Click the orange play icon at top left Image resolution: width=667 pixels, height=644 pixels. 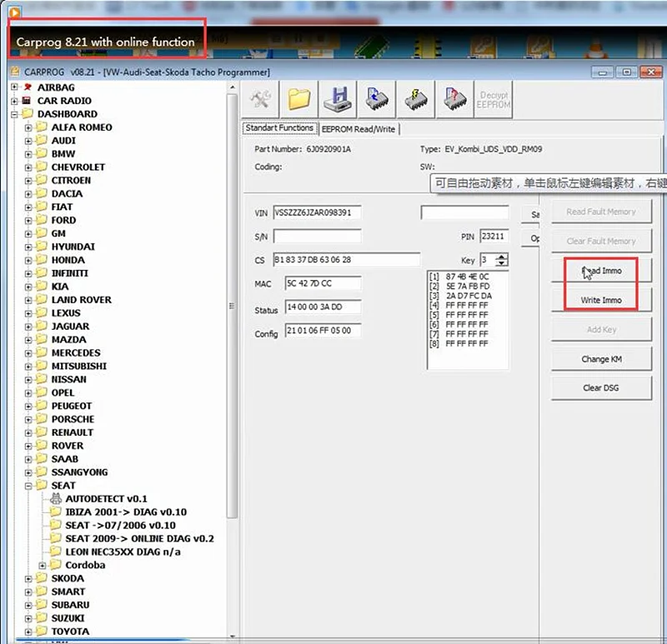[14, 12]
